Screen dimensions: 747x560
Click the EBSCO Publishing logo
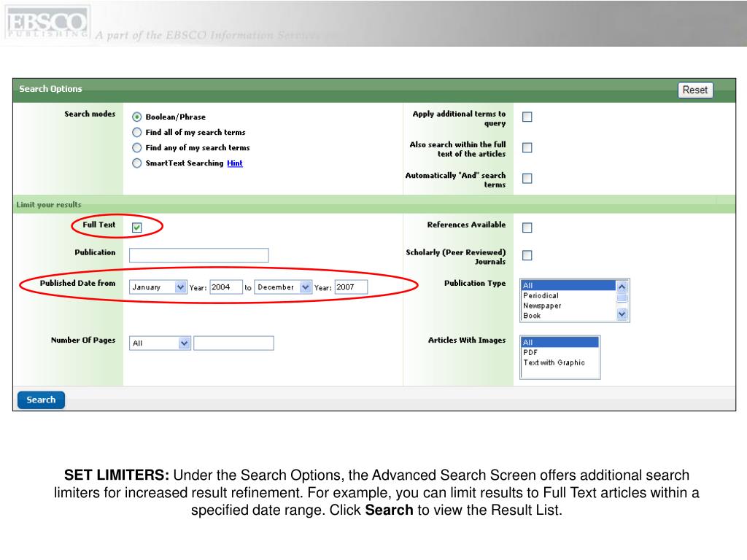tap(47, 22)
